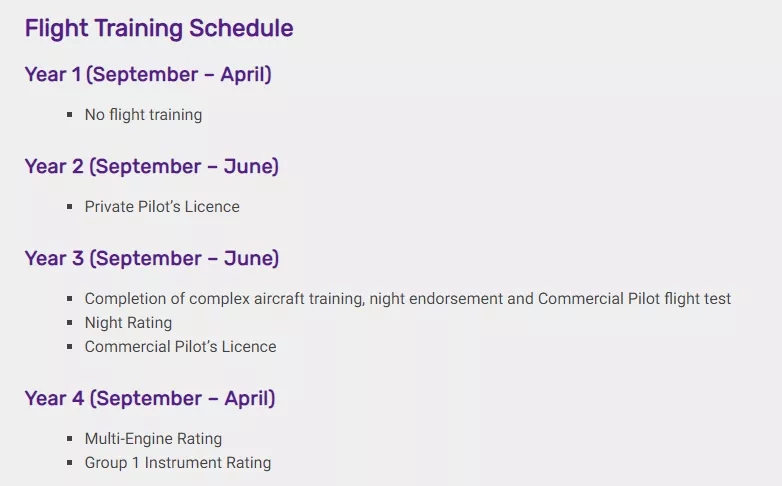Screen dimensions: 782x486
Task: Click the Commercial Pilot flight test phrase
Action: coord(634,299)
